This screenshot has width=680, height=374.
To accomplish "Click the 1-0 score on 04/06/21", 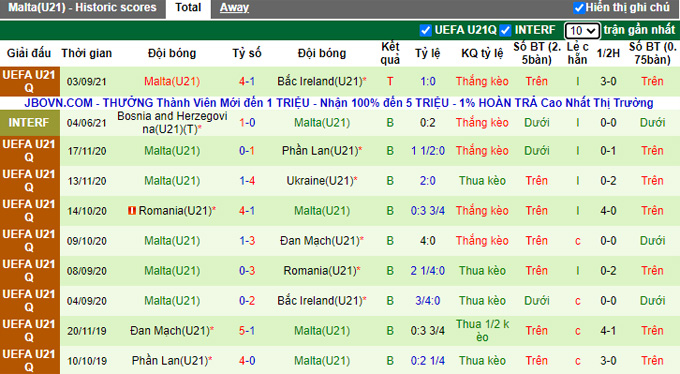I will click(x=247, y=123).
